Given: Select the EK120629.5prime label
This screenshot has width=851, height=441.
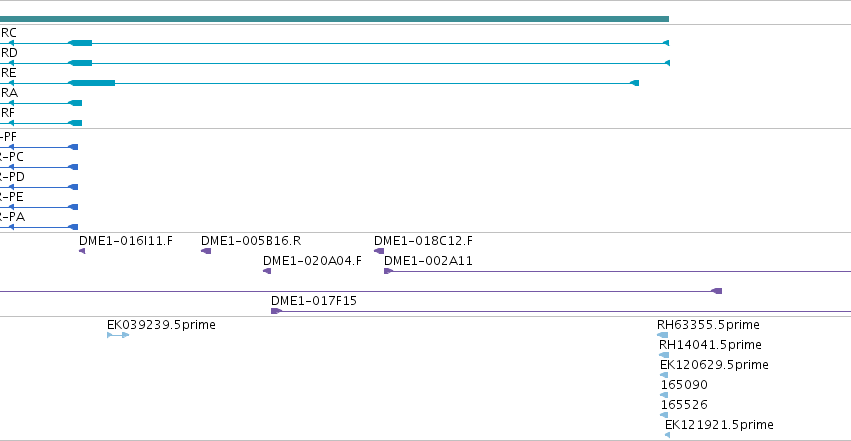Looking at the screenshot, I should point(714,365).
